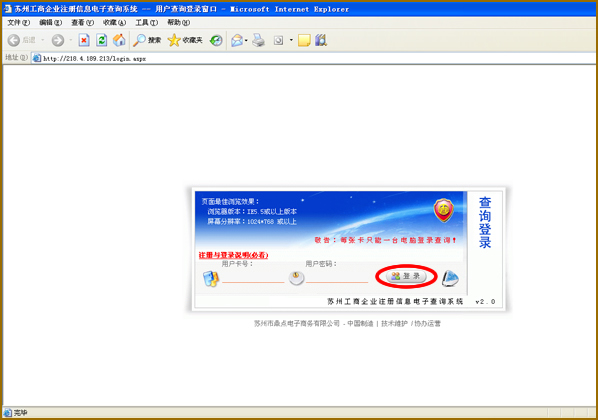The width and height of the screenshot is (598, 420).
Task: Click the 用户密码 password input field
Action: tap(337, 278)
